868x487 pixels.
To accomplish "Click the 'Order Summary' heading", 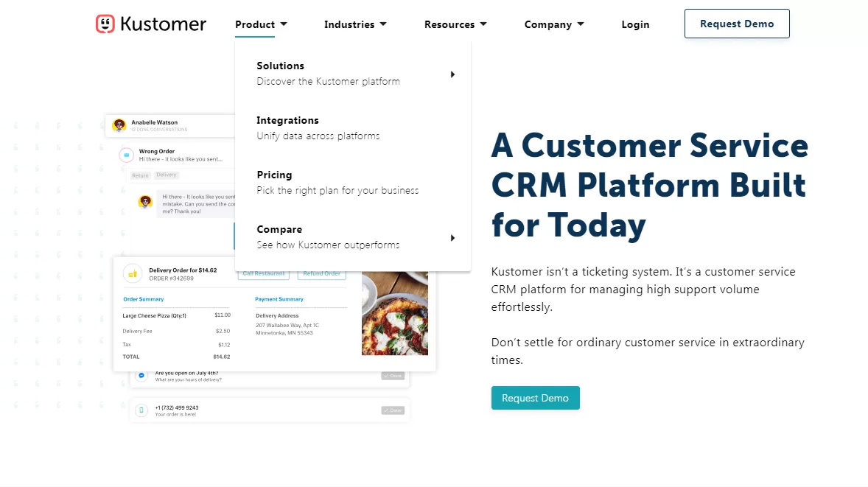I will (x=144, y=299).
